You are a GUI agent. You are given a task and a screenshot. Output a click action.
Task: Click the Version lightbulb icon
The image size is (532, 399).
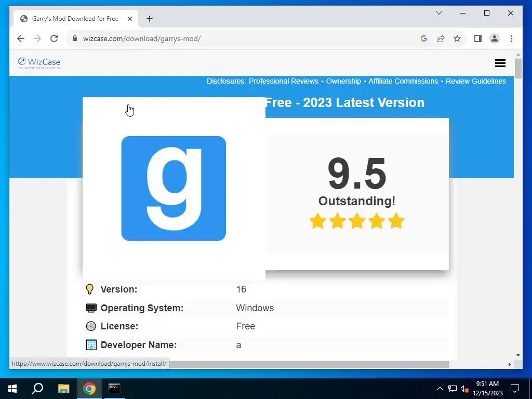click(90, 289)
